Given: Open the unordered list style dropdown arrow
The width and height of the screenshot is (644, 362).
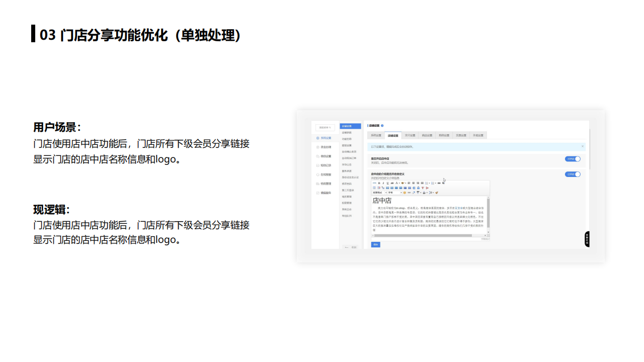Looking at the screenshot, I should point(429,183).
